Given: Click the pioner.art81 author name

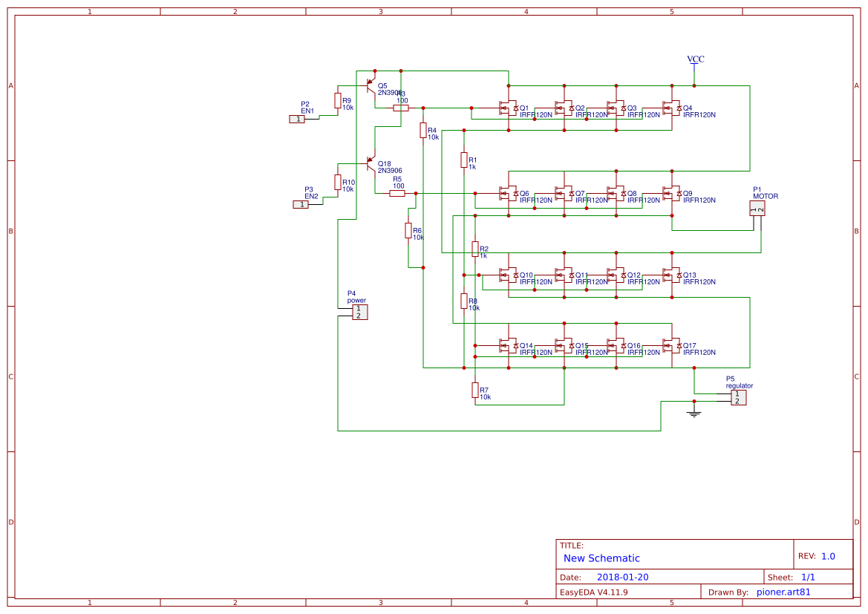Looking at the screenshot, I should click(x=782, y=591).
